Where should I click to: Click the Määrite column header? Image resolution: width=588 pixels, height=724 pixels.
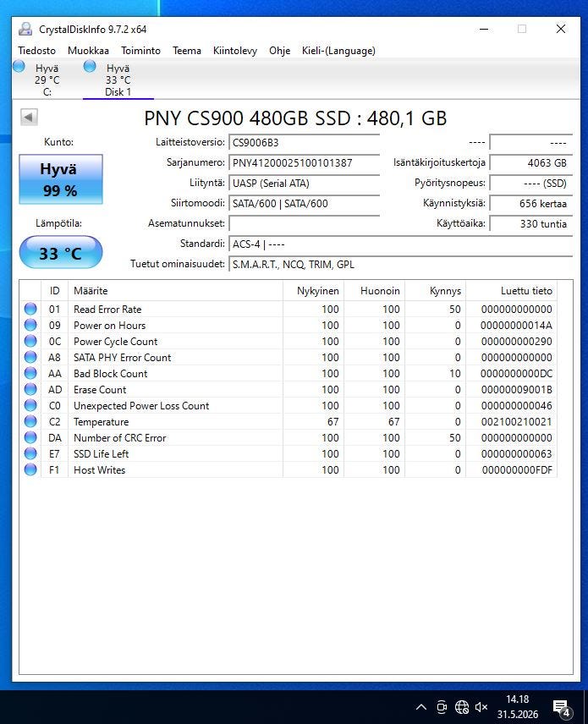click(175, 291)
